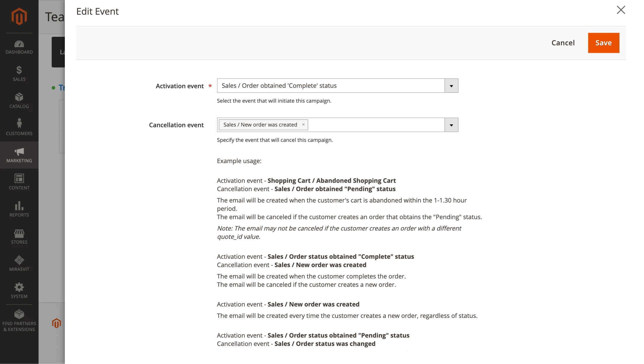The height and width of the screenshot is (364, 644).
Task: Click the Save button
Action: pyautogui.click(x=604, y=42)
